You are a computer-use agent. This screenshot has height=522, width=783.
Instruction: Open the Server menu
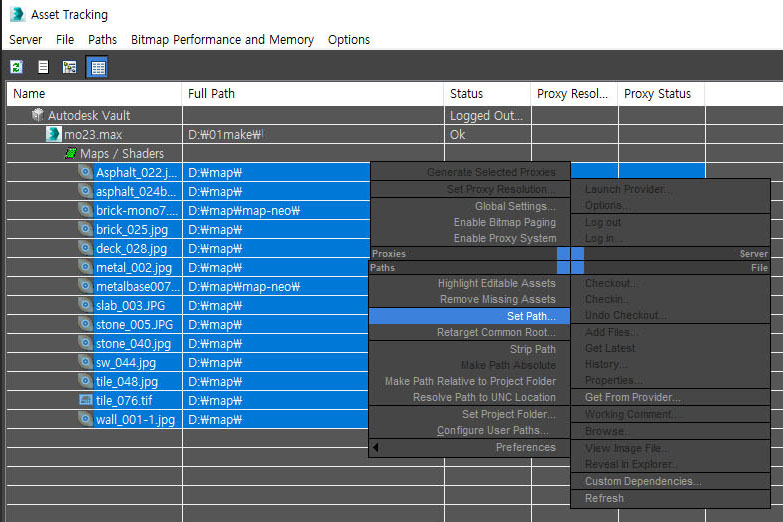click(x=25, y=39)
